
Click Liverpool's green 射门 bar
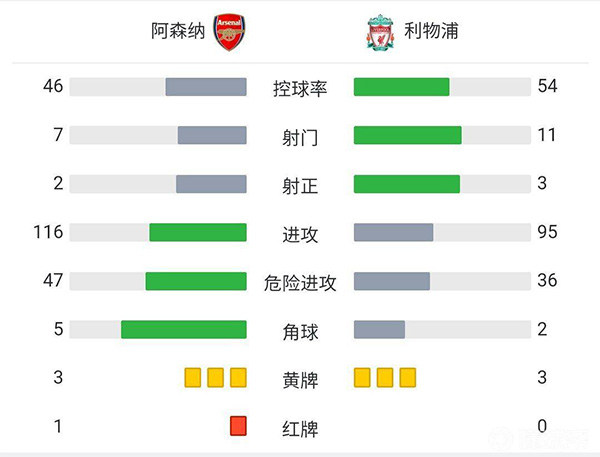[408, 135]
